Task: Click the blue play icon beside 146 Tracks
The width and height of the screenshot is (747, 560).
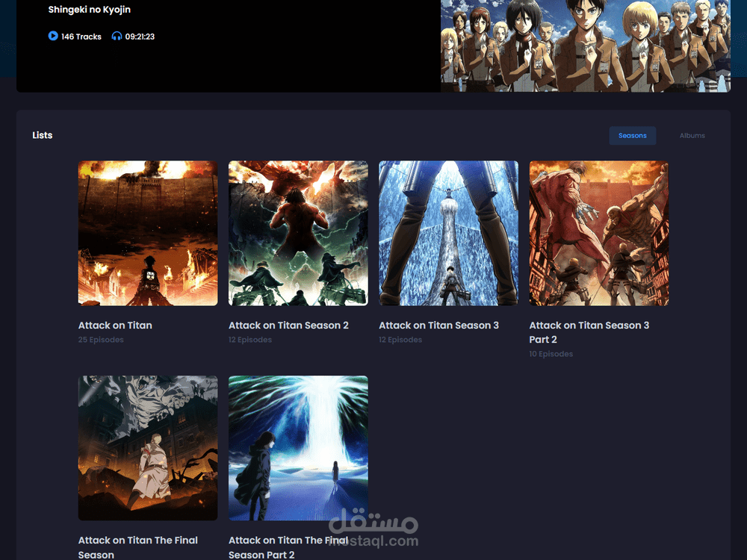Action: coord(53,36)
